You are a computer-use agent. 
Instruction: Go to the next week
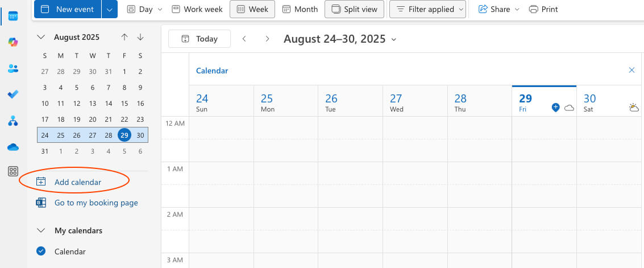[267, 39]
